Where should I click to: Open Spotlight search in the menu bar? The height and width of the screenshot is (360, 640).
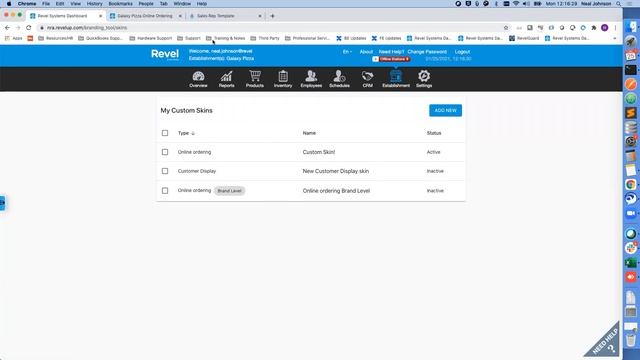pyautogui.click(x=619, y=4)
